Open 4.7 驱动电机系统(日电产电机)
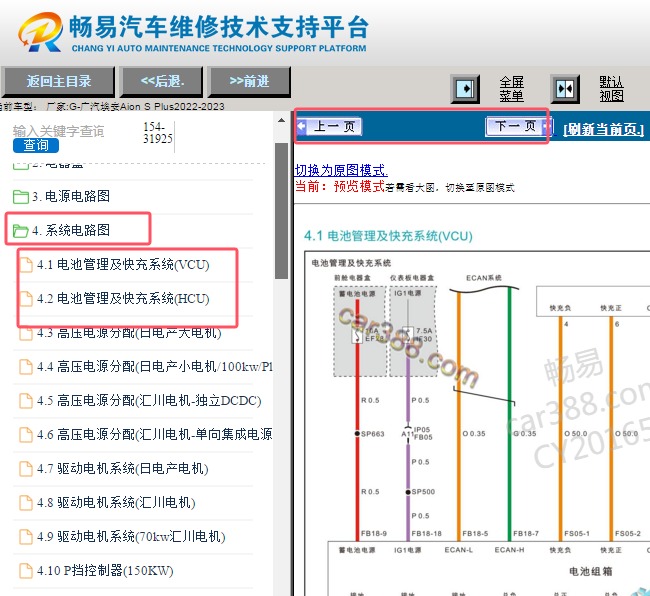This screenshot has width=650, height=596. point(122,468)
